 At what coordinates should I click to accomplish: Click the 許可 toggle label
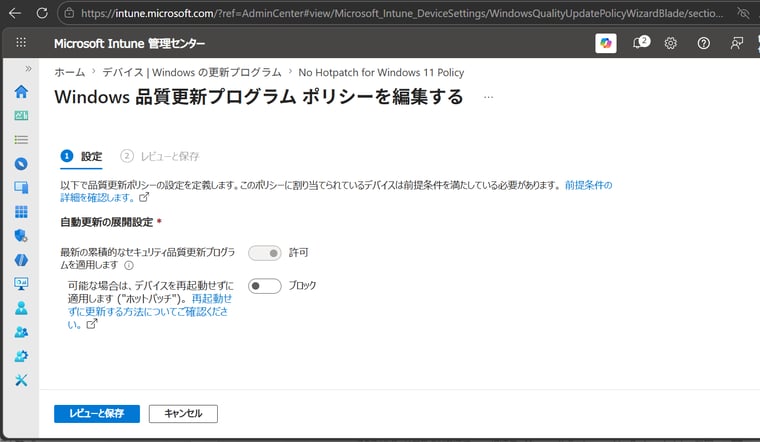pos(299,253)
